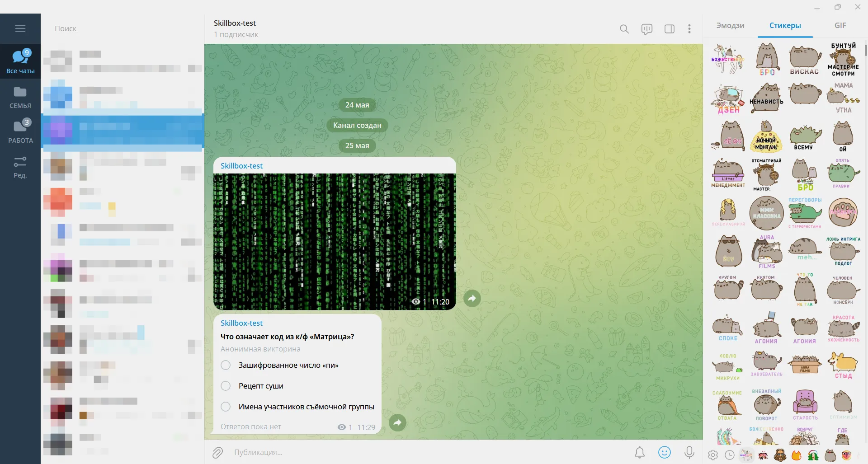Screen dimensions: 868x464
Task: Choose «Имена участников съёмочной группы» option
Action: click(297, 407)
